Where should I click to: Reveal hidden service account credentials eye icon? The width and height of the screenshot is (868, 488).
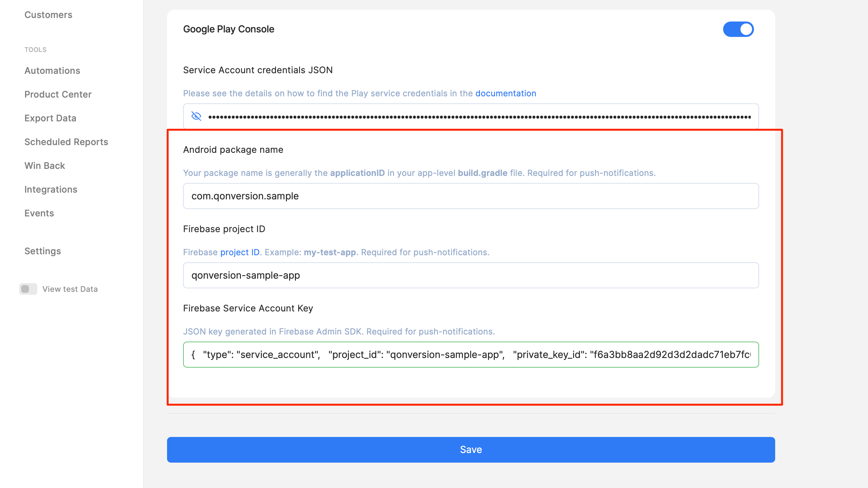(x=196, y=116)
